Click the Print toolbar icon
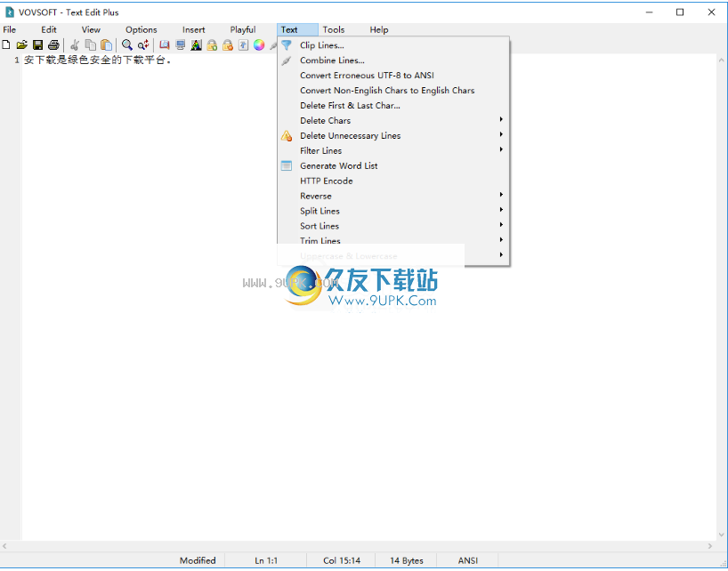 coord(53,45)
